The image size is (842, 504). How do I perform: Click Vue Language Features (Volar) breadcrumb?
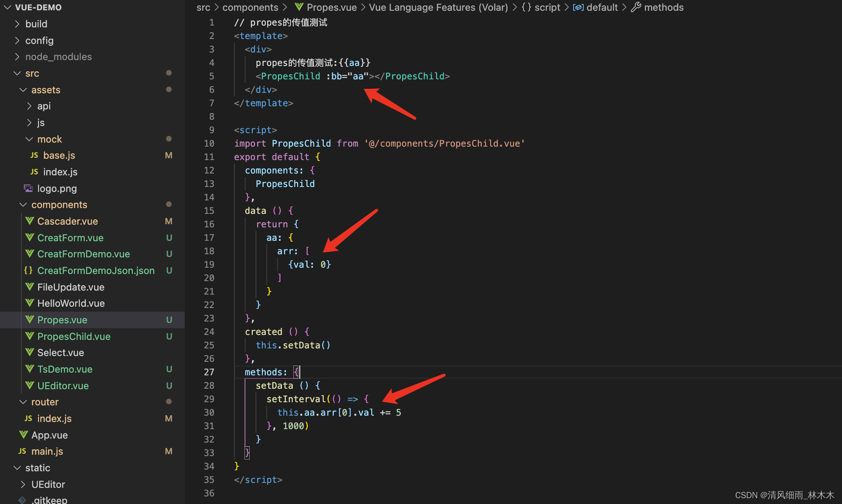pos(438,7)
